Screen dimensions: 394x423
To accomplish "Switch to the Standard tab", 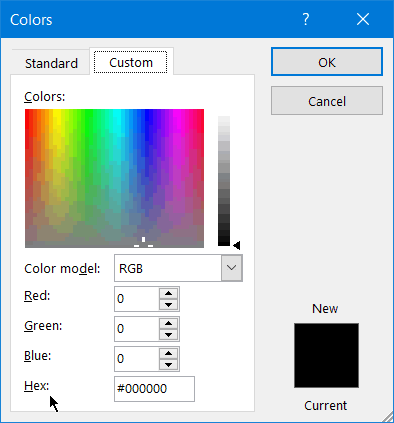I will click(51, 63).
